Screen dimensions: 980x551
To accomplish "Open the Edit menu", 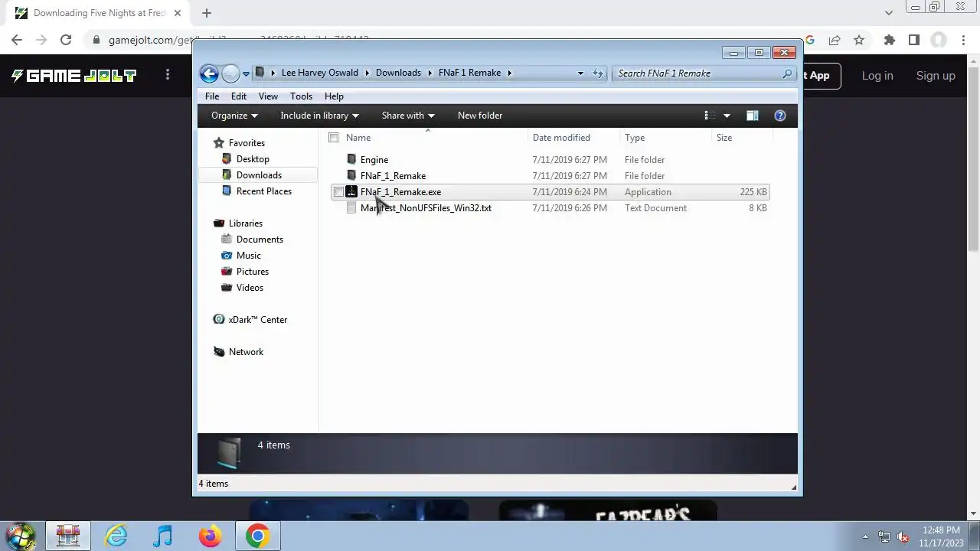I will click(239, 96).
